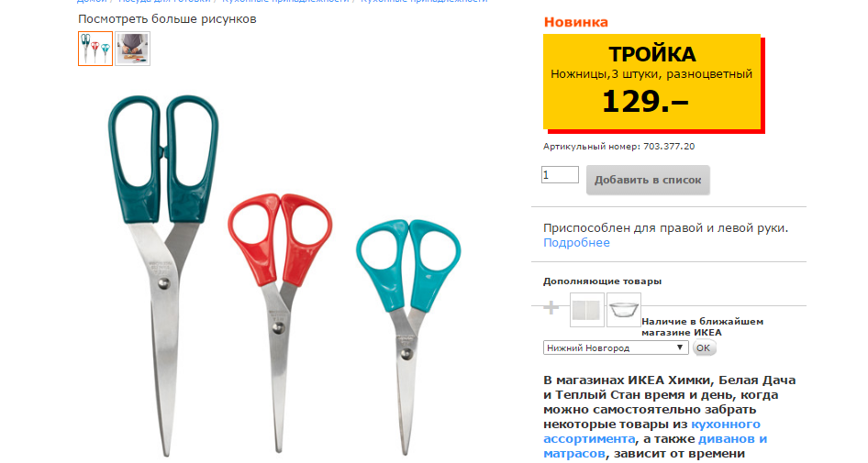Click the OK button next to city selector
This screenshot has height=463, width=868.
(x=704, y=347)
